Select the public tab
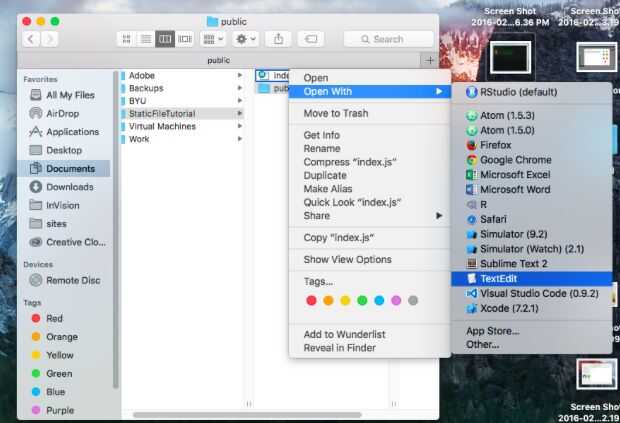 [219, 60]
